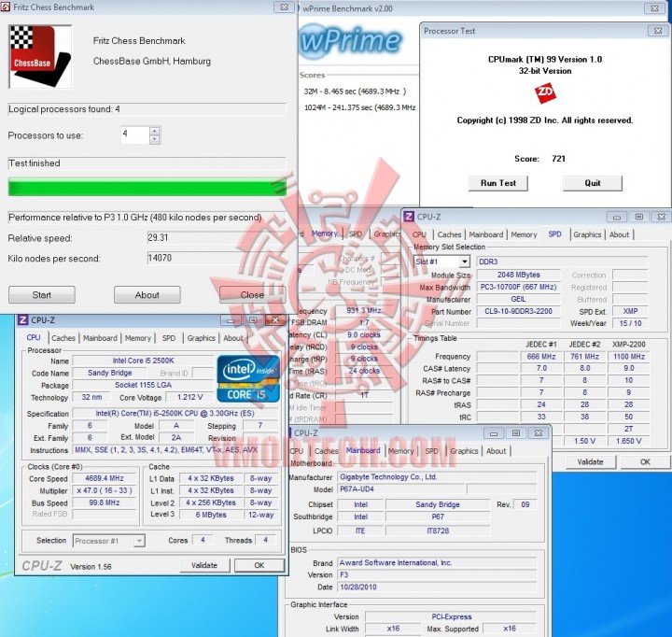Select the CPU tab in CPU-Z SPD window
The width and height of the screenshot is (672, 637).
tap(419, 234)
